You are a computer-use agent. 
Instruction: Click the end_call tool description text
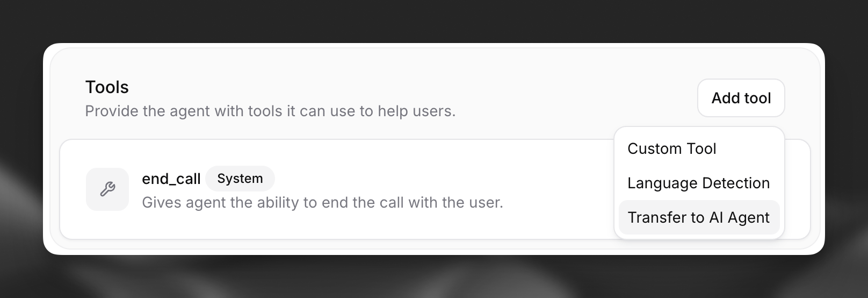tap(322, 203)
